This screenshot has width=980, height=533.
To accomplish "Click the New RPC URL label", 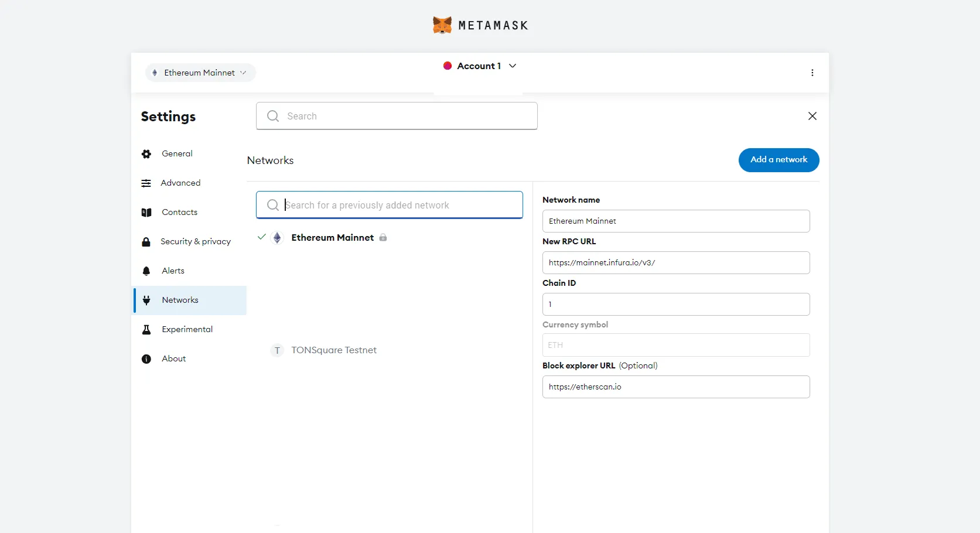I will [x=569, y=241].
